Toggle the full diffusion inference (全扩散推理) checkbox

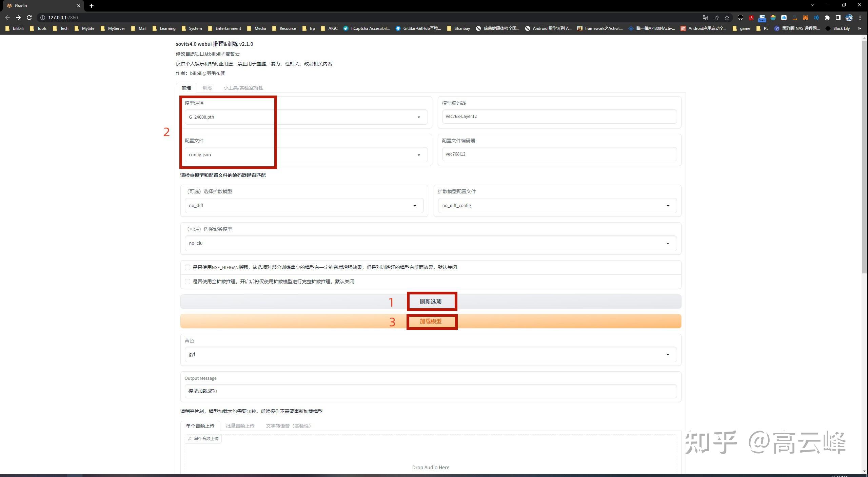188,282
